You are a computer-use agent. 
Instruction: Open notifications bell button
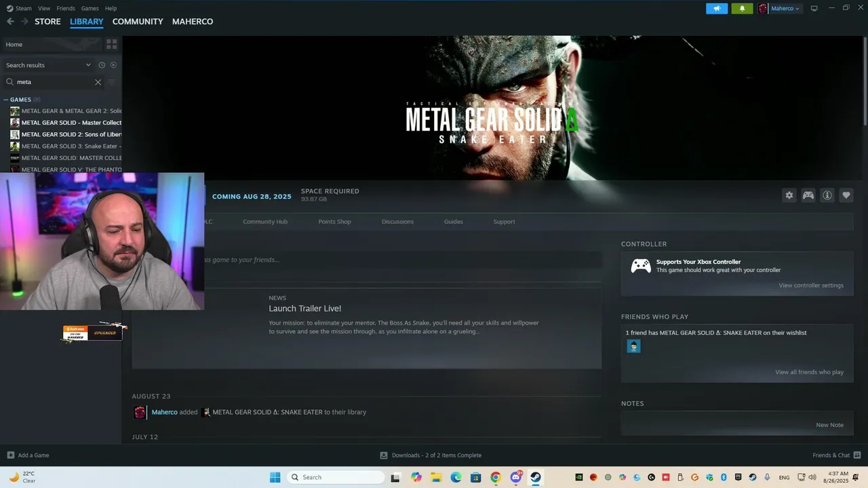[742, 8]
